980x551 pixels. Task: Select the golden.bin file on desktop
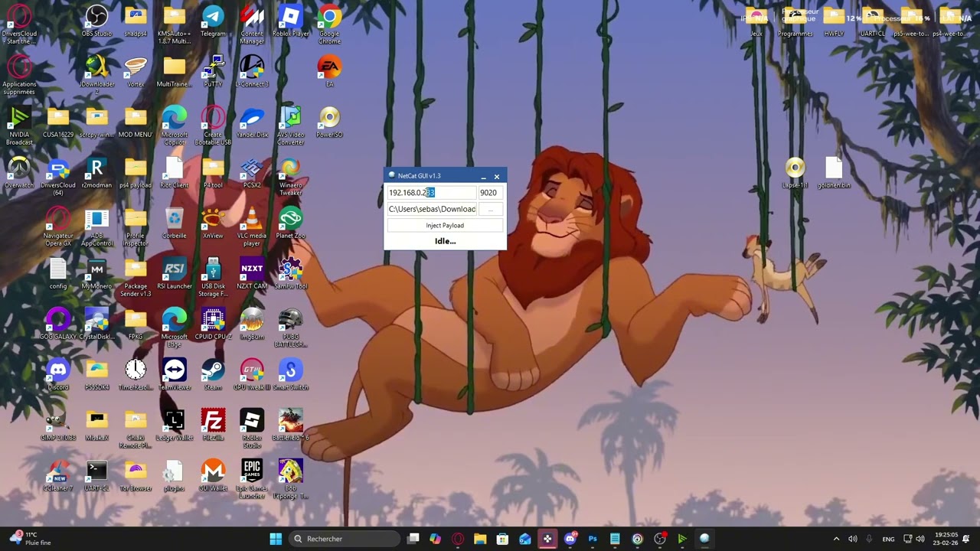(x=834, y=173)
